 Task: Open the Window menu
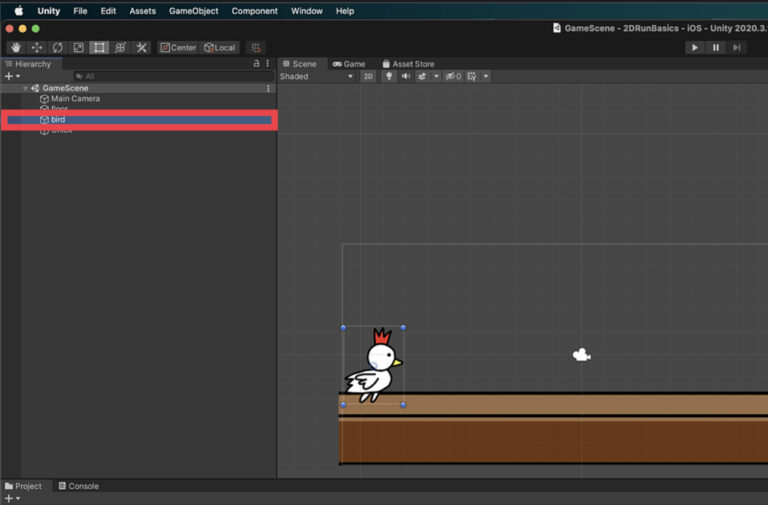[307, 11]
